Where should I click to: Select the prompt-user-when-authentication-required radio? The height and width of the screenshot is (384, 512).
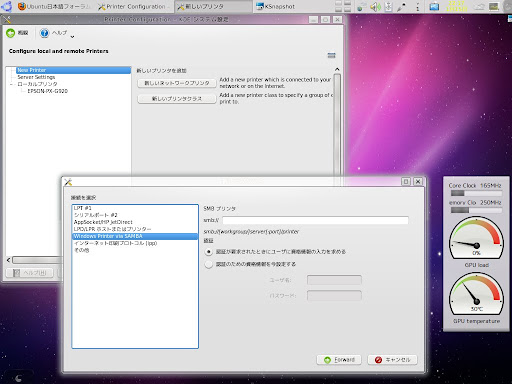(x=209, y=252)
